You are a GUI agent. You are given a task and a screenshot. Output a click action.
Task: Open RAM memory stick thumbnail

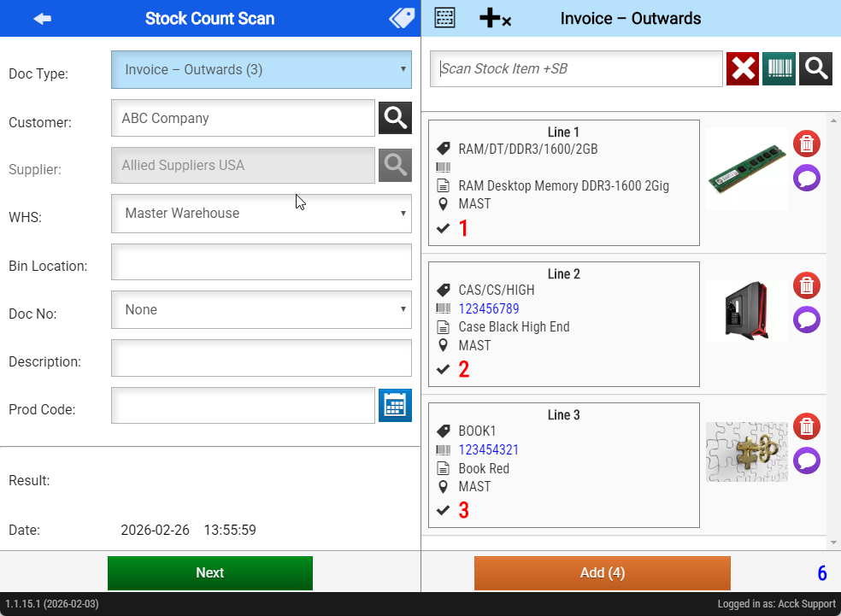coord(747,168)
